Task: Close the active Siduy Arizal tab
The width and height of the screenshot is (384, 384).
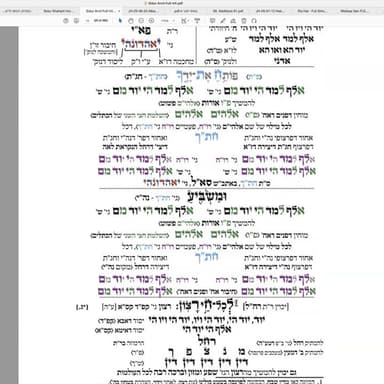Action: click(x=119, y=11)
